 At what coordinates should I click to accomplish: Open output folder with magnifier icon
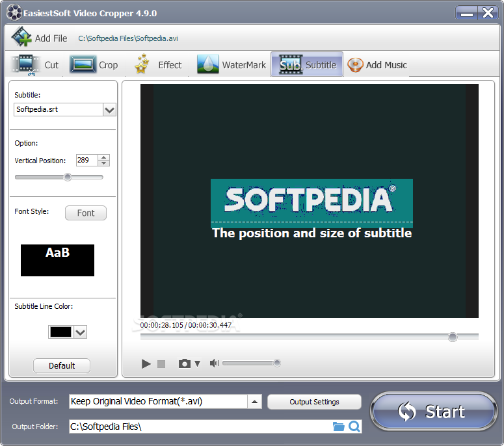(354, 426)
